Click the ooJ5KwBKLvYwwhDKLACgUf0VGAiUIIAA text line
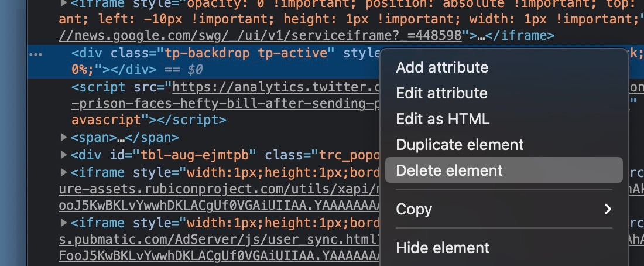The height and width of the screenshot is (266, 644). tap(219, 206)
